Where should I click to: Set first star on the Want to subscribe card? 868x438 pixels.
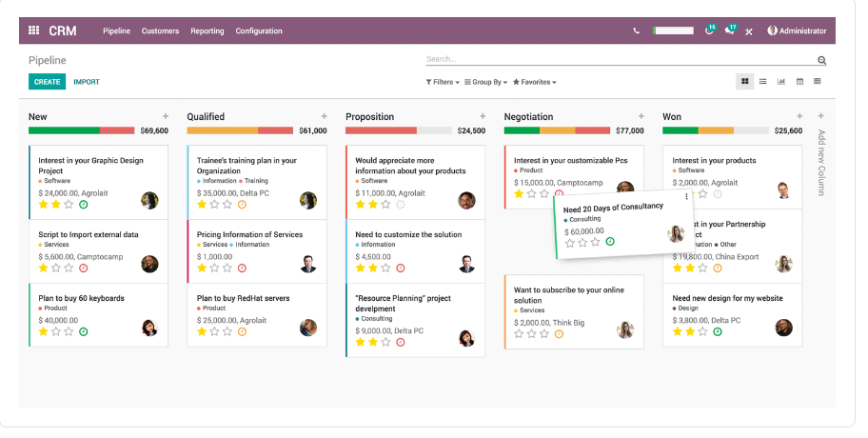(x=519, y=334)
